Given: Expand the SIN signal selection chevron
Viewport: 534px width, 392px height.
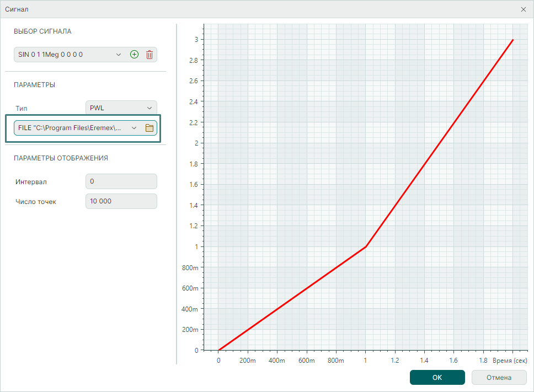Looking at the screenshot, I should click(x=118, y=55).
